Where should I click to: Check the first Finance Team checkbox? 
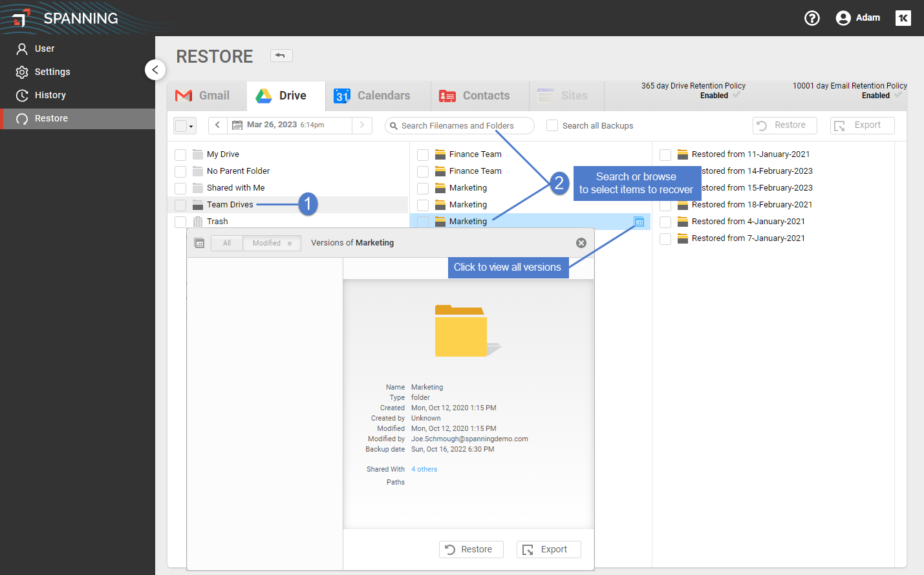[423, 154]
